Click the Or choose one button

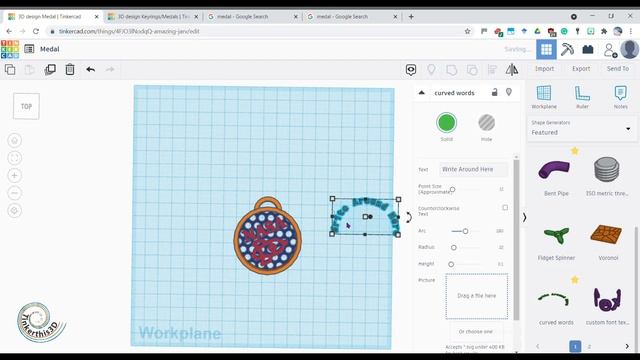[x=476, y=331]
